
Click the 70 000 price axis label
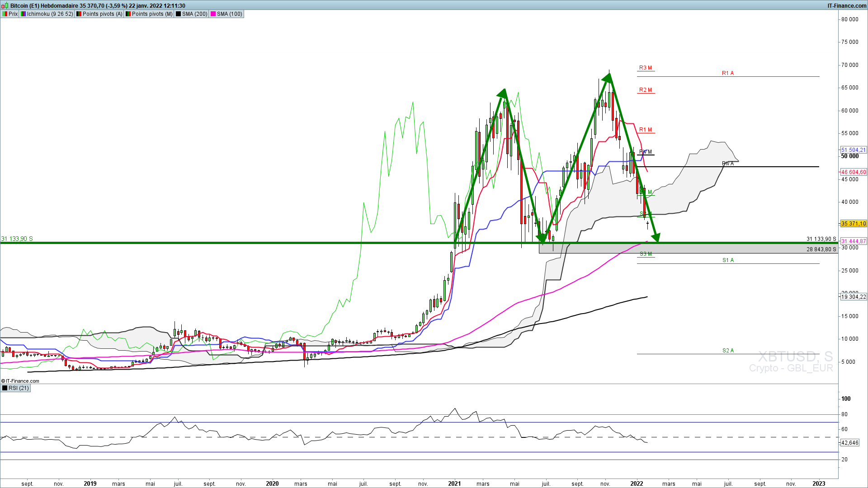[x=849, y=65]
